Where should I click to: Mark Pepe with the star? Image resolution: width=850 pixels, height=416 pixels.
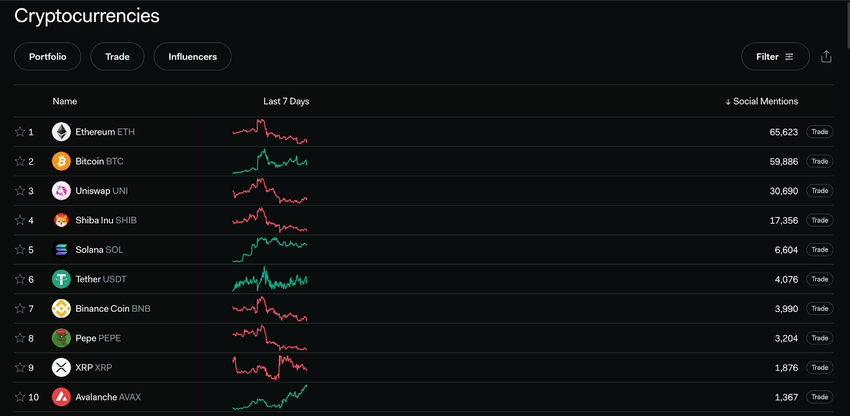point(20,338)
